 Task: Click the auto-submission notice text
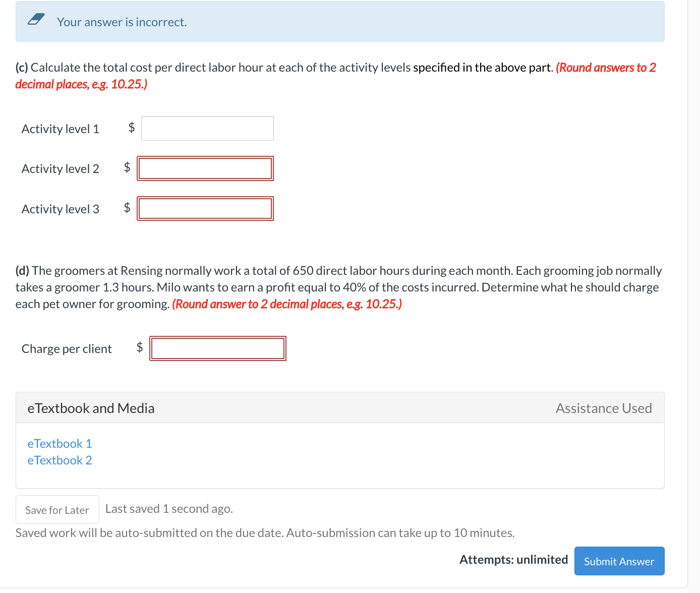coord(264,532)
